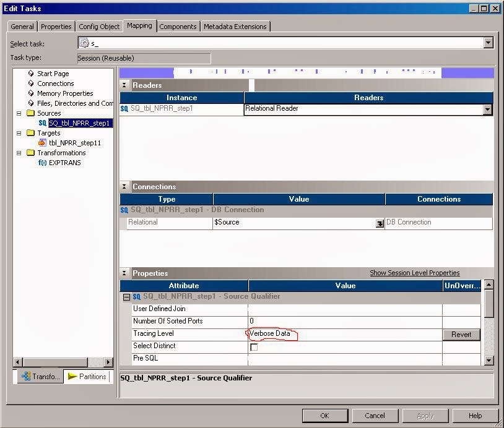Collapse the Transformations tree node
The height and width of the screenshot is (428, 504).
tap(19, 153)
